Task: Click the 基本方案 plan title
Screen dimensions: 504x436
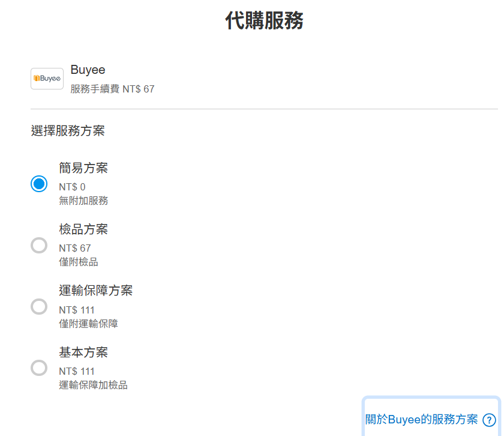Action: (83, 353)
